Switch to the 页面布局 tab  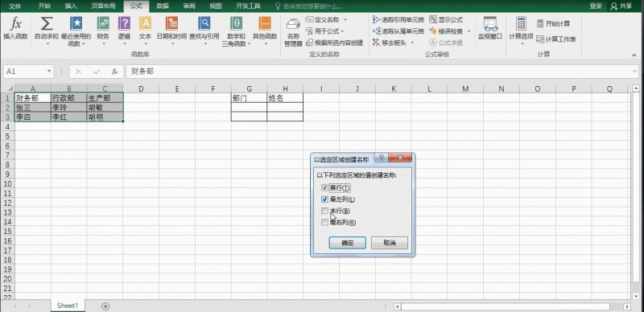tap(104, 6)
